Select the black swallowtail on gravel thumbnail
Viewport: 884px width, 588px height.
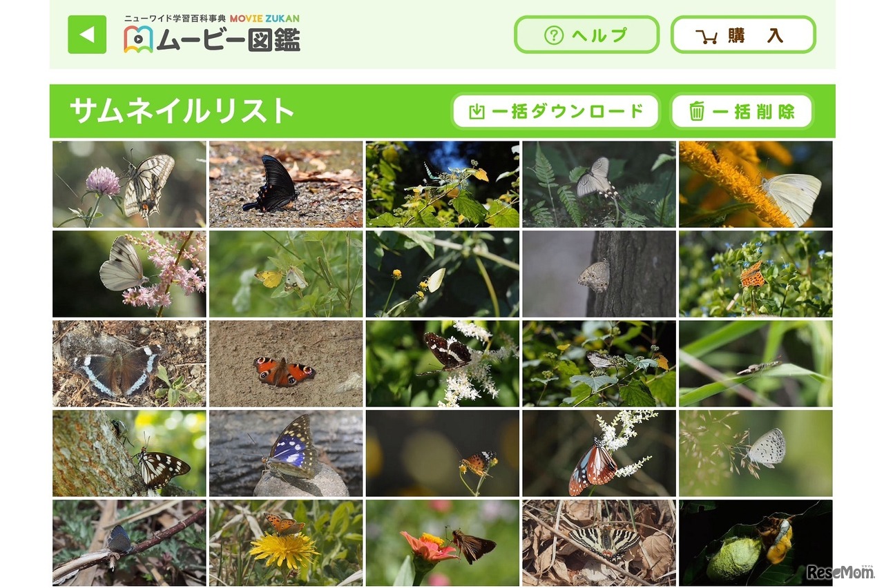click(286, 184)
